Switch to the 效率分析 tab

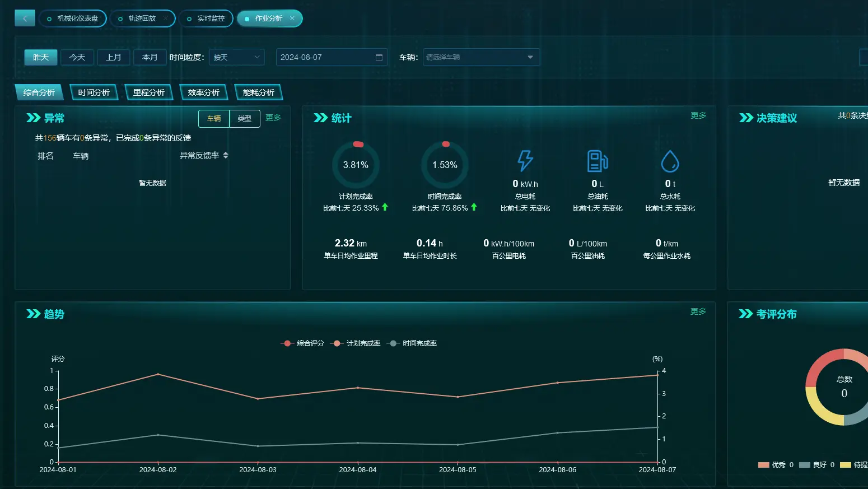(204, 92)
